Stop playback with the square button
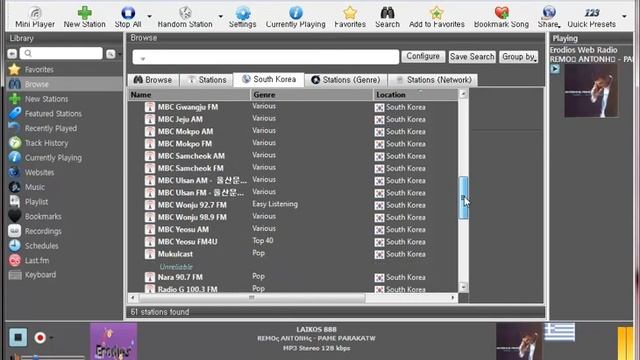Image resolution: width=640 pixels, height=360 pixels. click(18, 338)
